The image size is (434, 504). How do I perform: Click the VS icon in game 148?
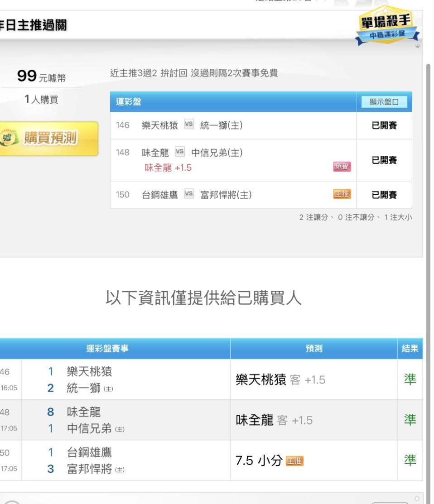click(x=180, y=151)
